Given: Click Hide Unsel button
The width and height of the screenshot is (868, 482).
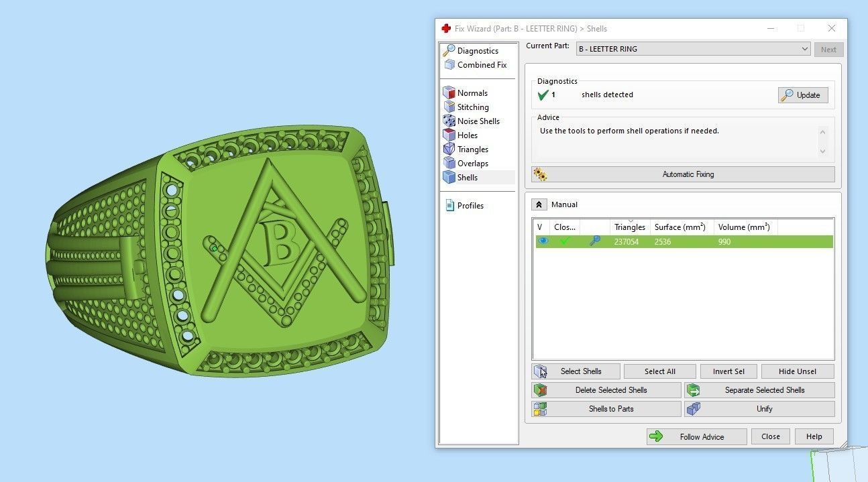Looking at the screenshot, I should pyautogui.click(x=798, y=371).
